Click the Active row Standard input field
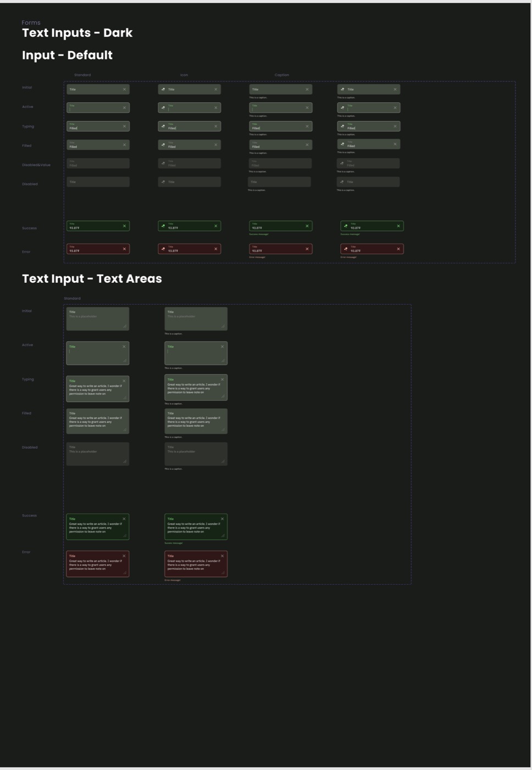Image resolution: width=532 pixels, height=770 pixels. tap(98, 108)
